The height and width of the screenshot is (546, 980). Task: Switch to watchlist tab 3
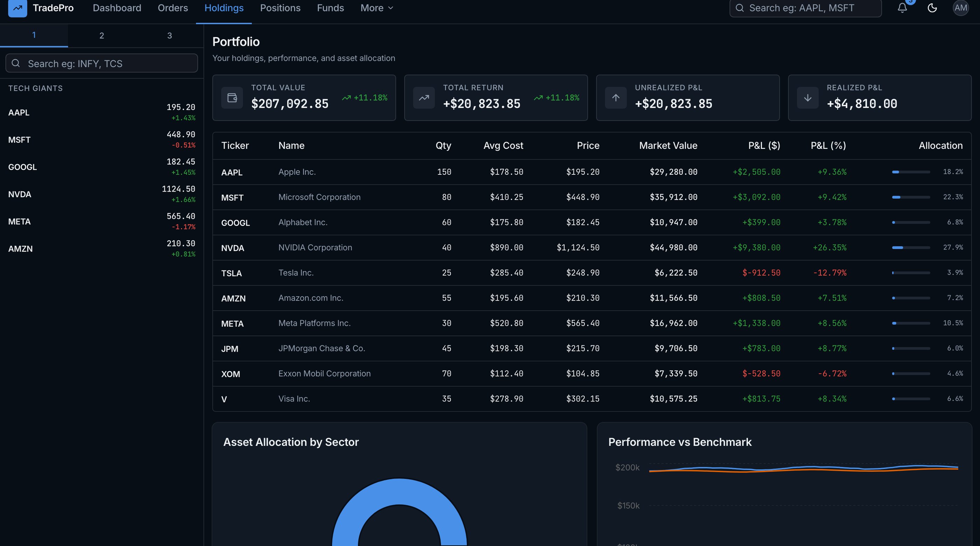coord(170,35)
